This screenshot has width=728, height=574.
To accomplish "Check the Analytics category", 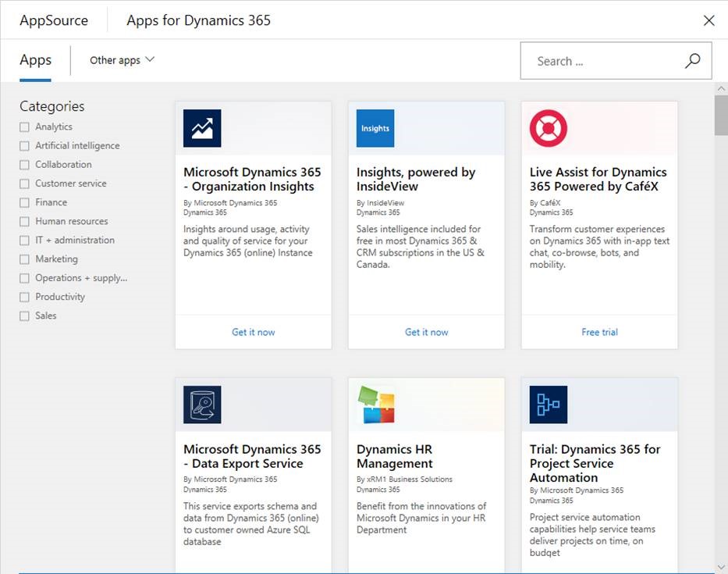I will [25, 127].
